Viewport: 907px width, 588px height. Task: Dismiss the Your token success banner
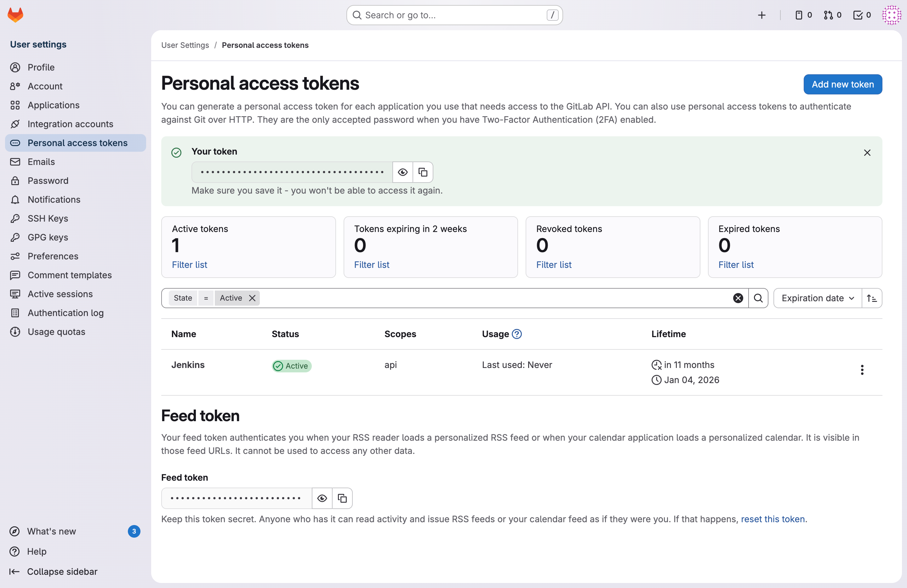point(867,153)
